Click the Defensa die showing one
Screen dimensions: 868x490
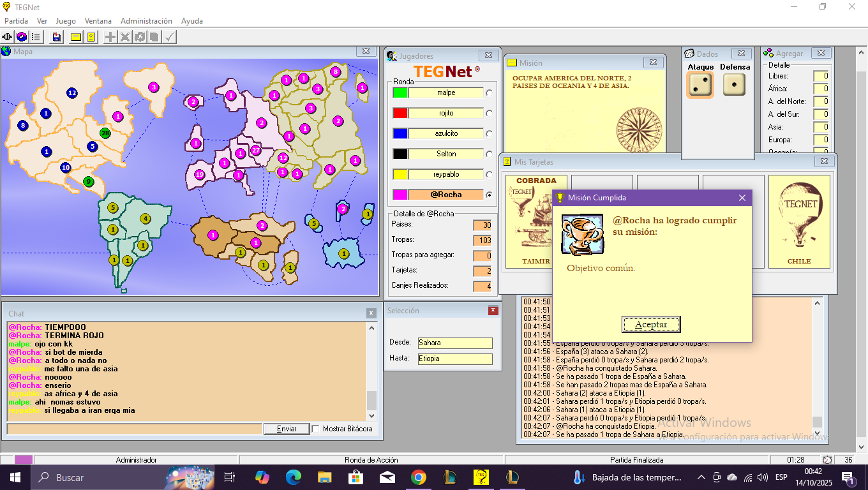[734, 85]
